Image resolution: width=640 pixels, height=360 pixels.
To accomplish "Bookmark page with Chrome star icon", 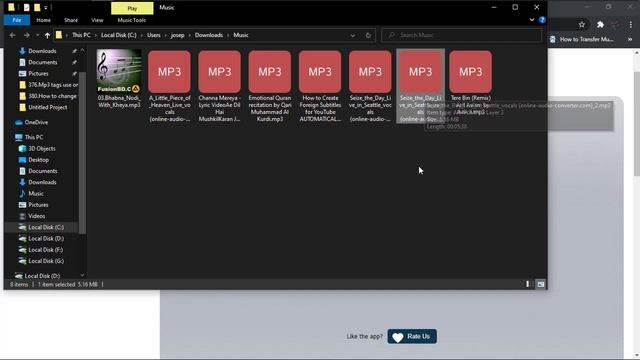I will click(582, 25).
